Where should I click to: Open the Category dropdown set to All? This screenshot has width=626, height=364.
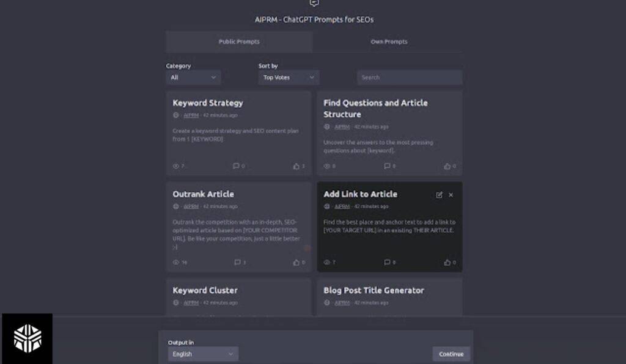(193, 78)
